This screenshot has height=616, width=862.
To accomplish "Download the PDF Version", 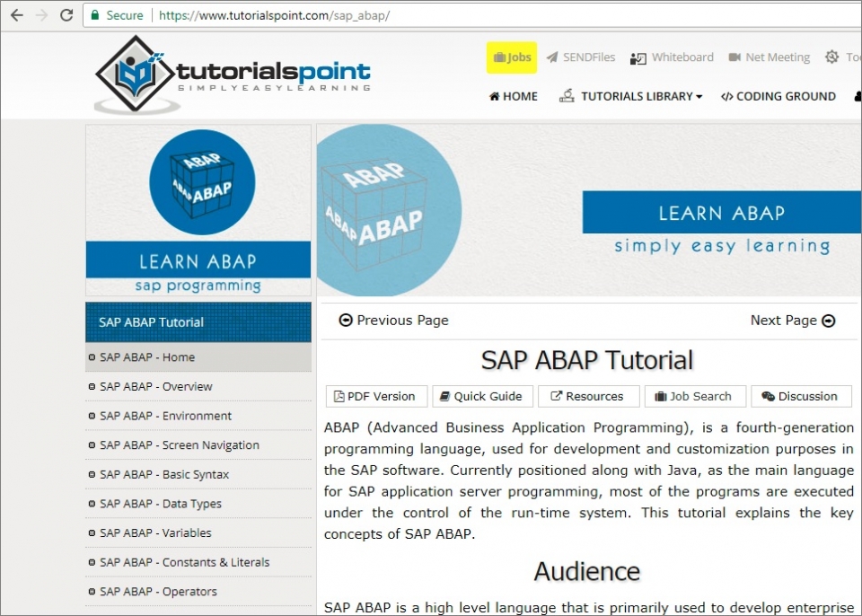I will (376, 396).
